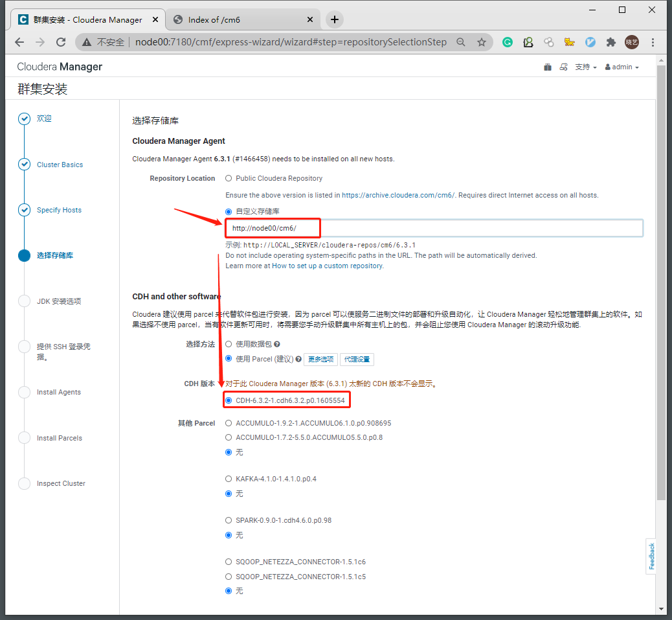This screenshot has width=672, height=620.
Task: Open the admin user dropdown
Action: tap(622, 67)
